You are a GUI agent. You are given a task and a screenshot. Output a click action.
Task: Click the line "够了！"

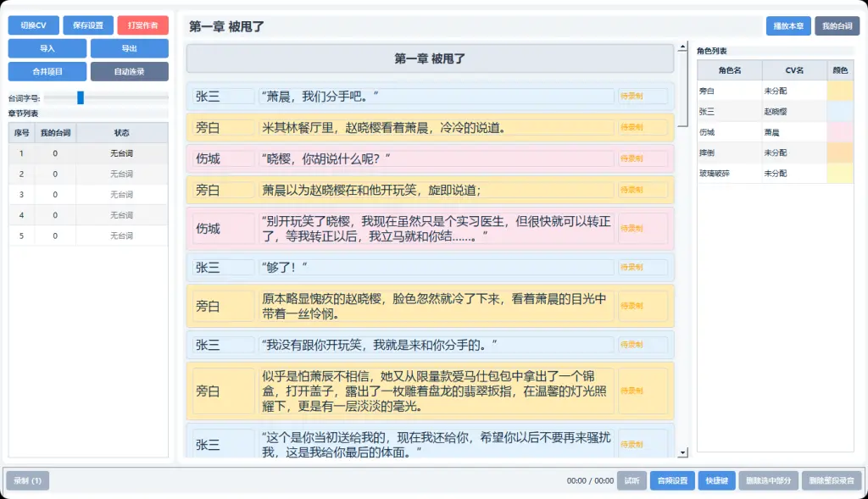click(x=437, y=267)
